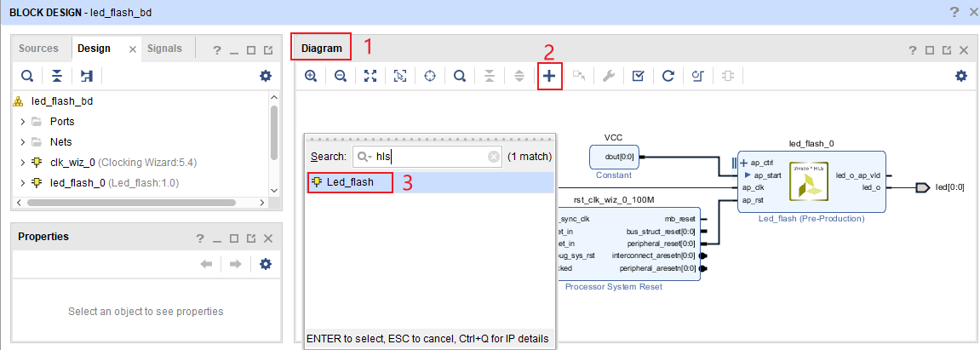Viewport: 980px width, 350px height.
Task: Regenerate layout using the circular arrow icon
Action: tap(668, 76)
